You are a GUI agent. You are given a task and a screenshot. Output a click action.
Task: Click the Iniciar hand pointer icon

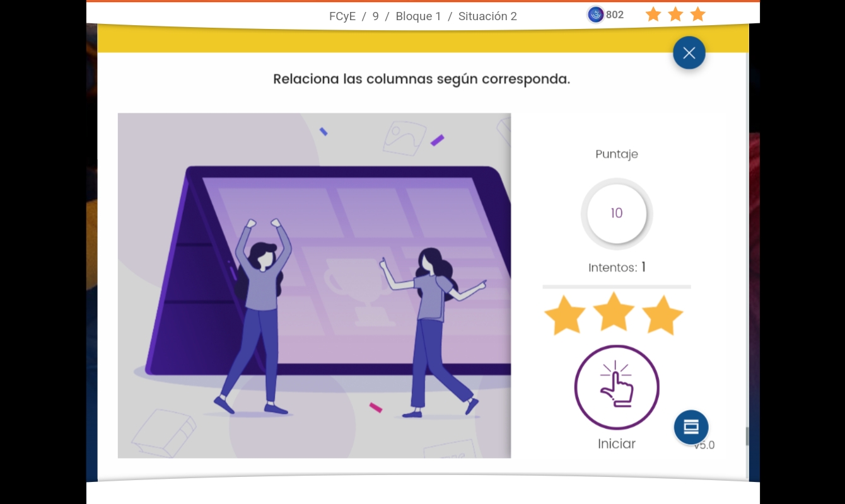point(617,387)
